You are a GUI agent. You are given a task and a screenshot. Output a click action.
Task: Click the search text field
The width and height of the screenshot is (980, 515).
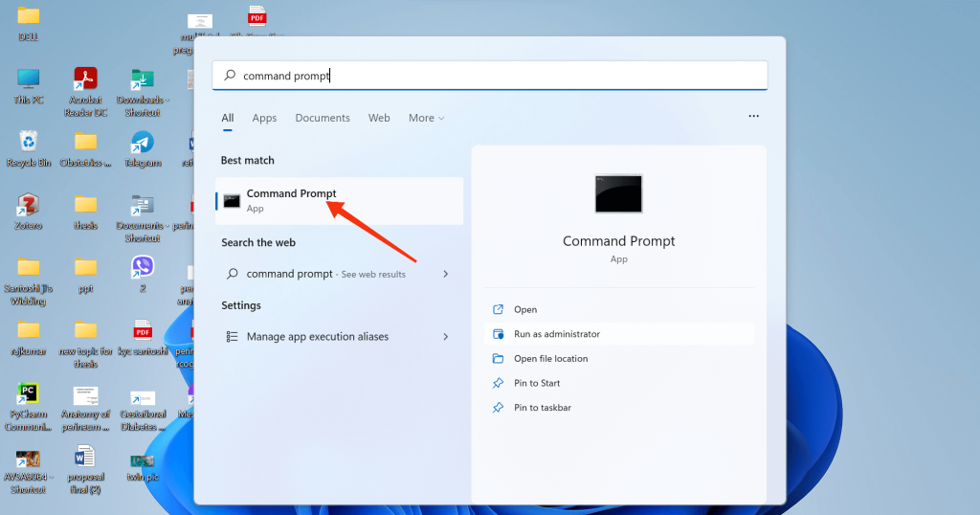pyautogui.click(x=489, y=76)
